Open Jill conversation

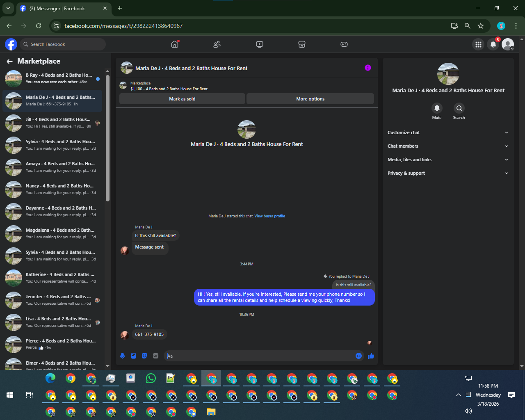click(52, 123)
